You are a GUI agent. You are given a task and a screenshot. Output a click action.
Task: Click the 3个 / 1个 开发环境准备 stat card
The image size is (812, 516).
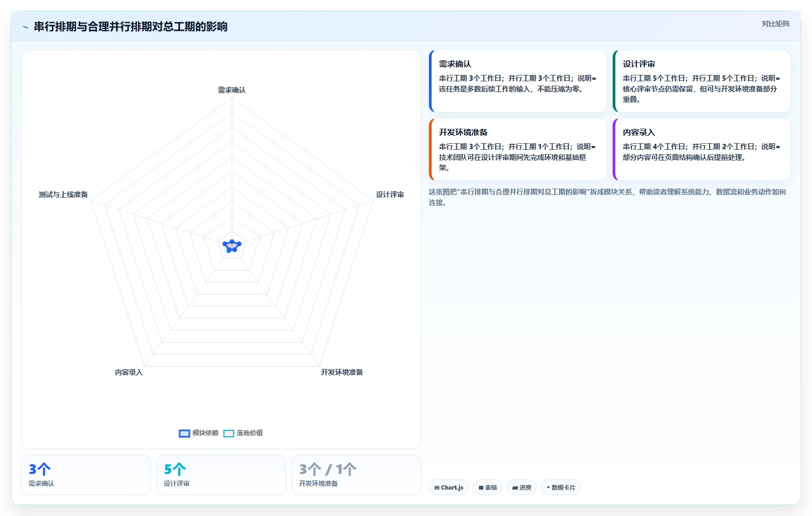[356, 475]
